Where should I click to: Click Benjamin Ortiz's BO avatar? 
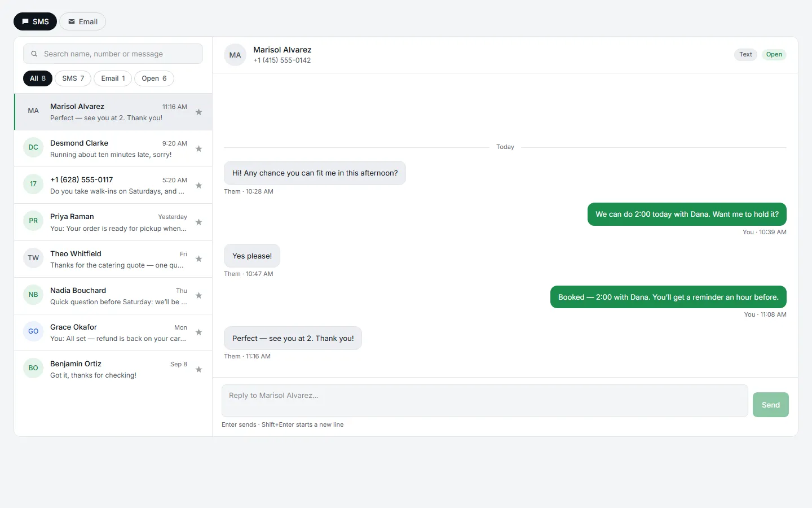pyautogui.click(x=33, y=368)
